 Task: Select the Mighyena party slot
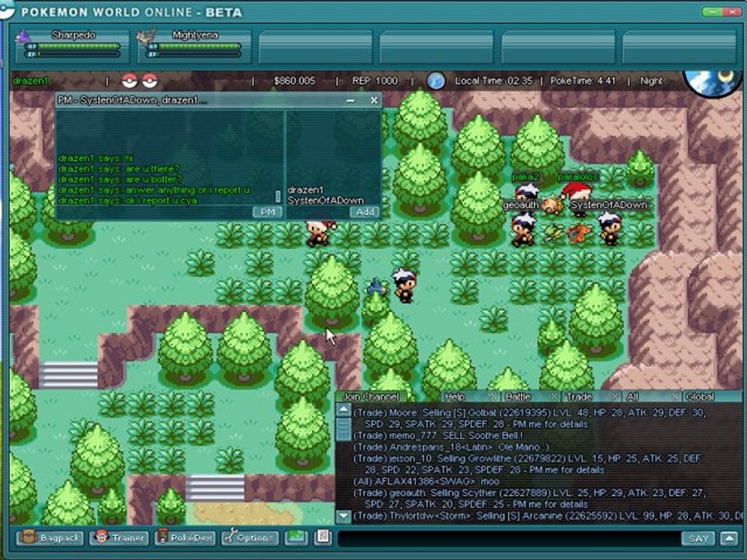pos(194,46)
